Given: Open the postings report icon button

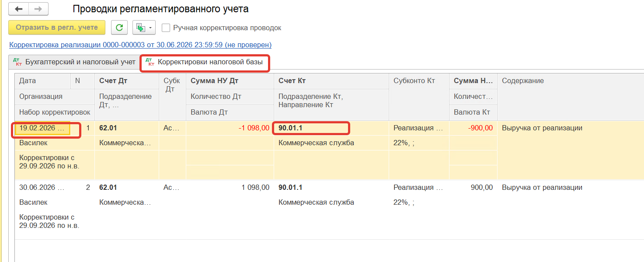Looking at the screenshot, I should pos(140,28).
